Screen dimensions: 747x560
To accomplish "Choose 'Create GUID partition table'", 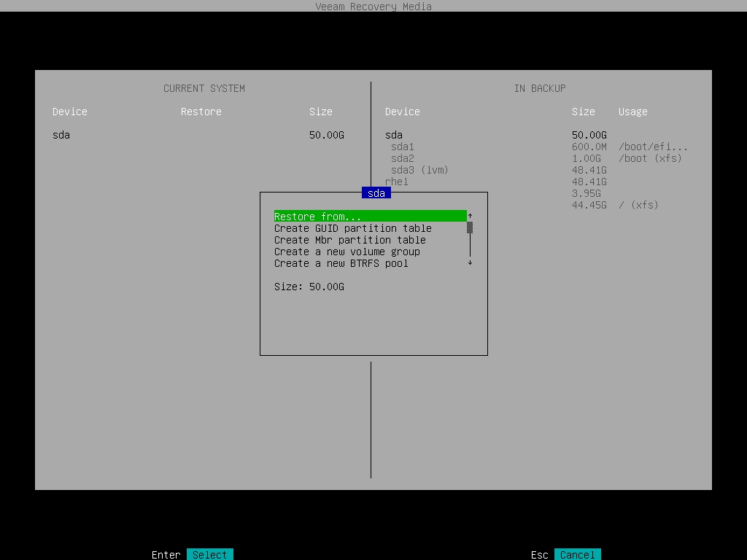I will tap(352, 228).
